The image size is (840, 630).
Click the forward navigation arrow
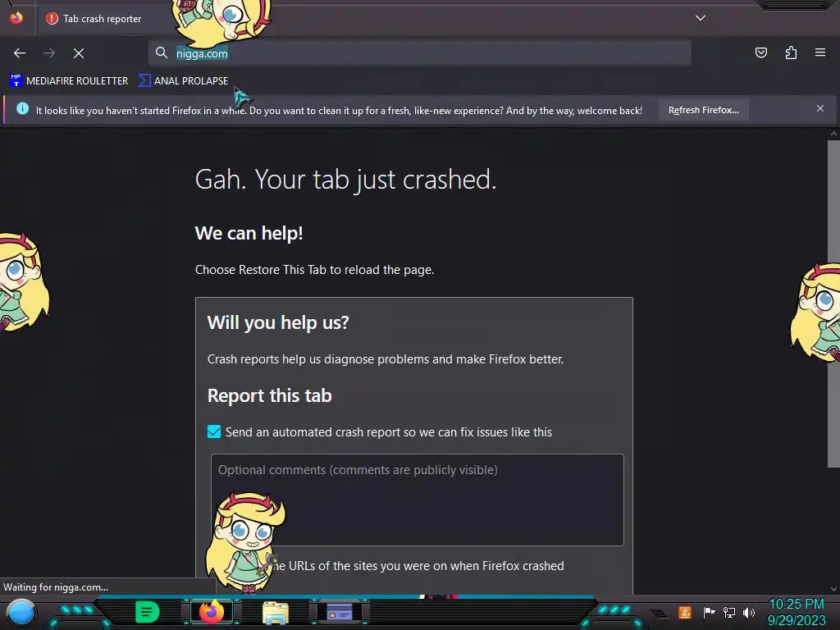(49, 53)
